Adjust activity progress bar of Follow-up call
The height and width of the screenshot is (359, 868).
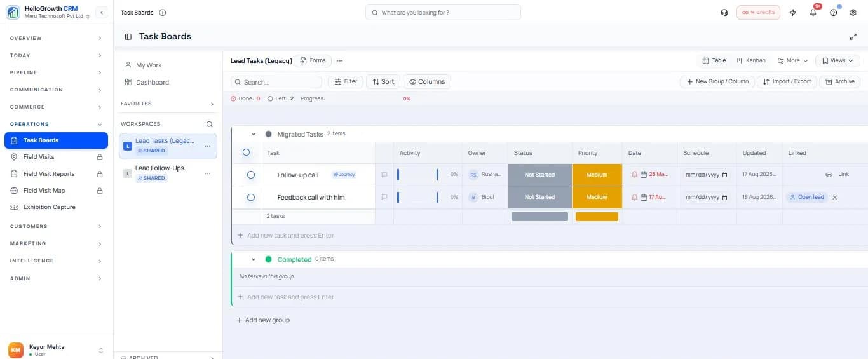(x=417, y=175)
